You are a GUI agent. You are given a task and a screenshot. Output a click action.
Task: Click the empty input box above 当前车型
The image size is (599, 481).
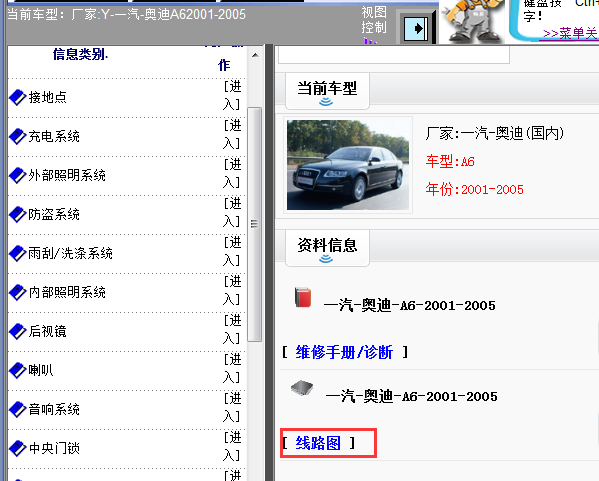(x=394, y=54)
